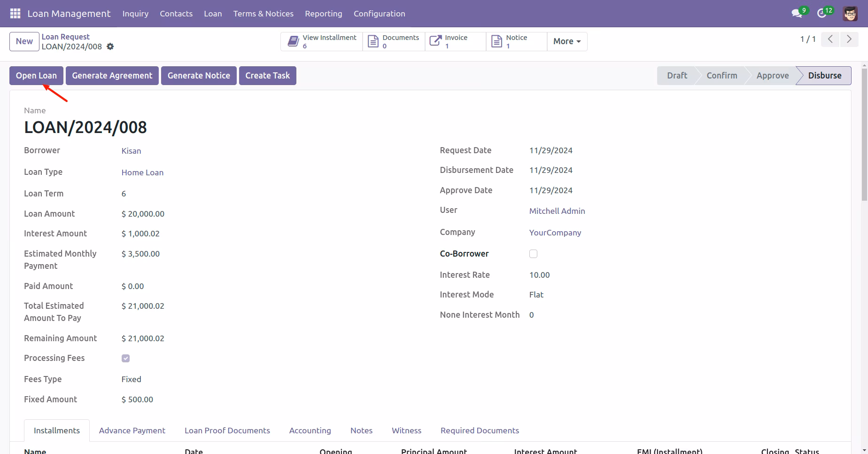Click the Loan Management app title

click(69, 14)
